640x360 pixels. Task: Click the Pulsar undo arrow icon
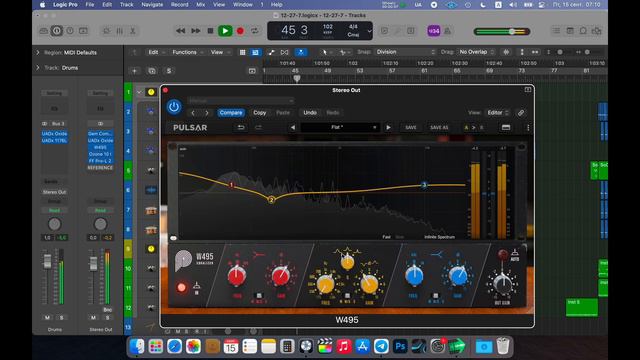(241, 127)
